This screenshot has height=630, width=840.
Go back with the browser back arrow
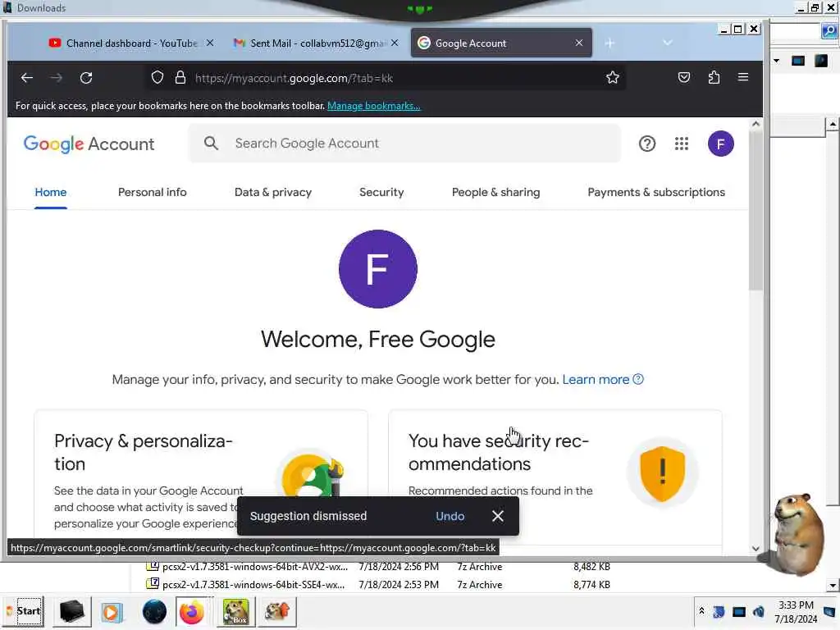click(27, 78)
